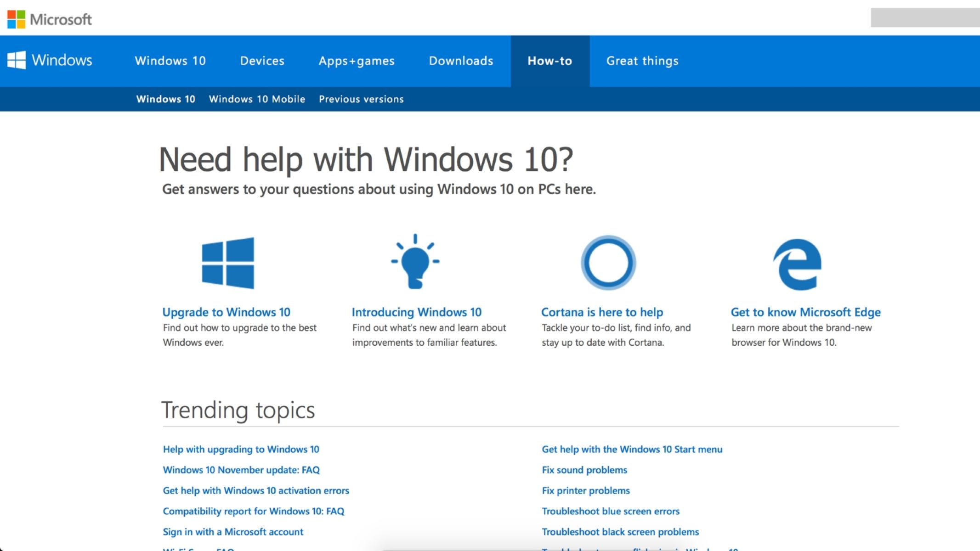Open 'Fix printer problems' link
The width and height of the screenshot is (980, 551).
[586, 490]
